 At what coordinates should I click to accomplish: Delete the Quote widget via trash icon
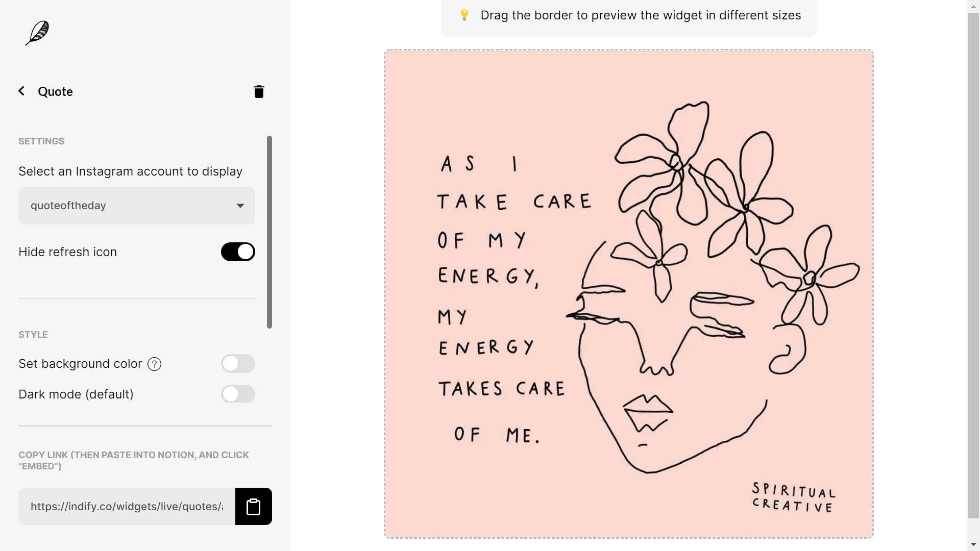(259, 91)
